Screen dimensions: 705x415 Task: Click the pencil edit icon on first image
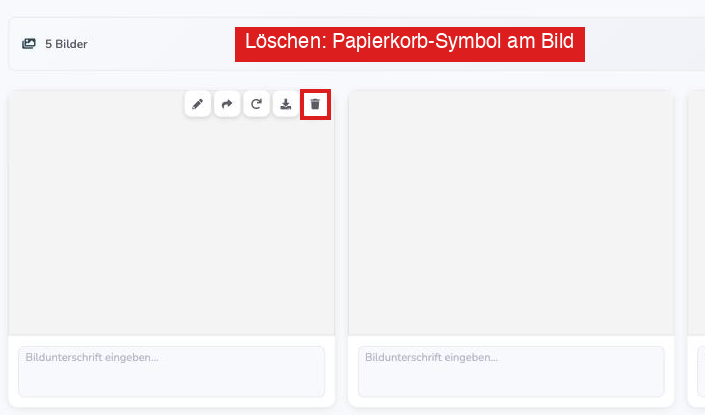(197, 104)
